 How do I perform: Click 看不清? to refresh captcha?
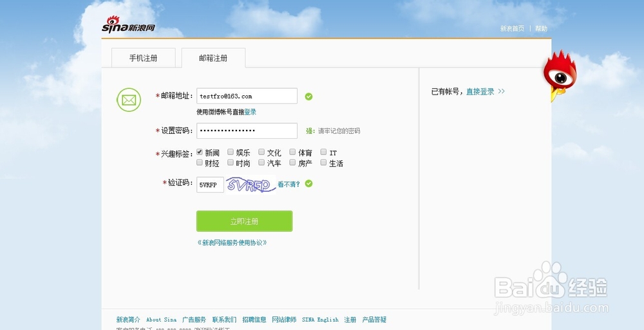(289, 184)
